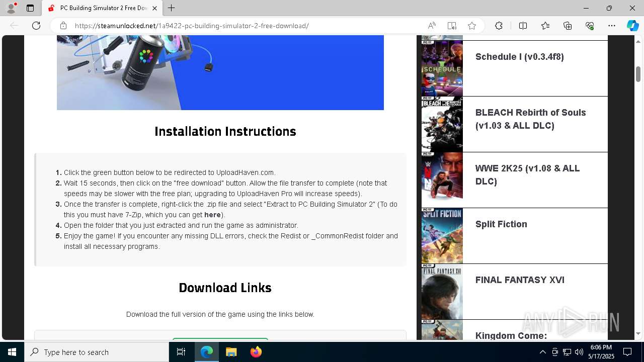
Task: Toggle split screen view
Action: (x=523, y=26)
